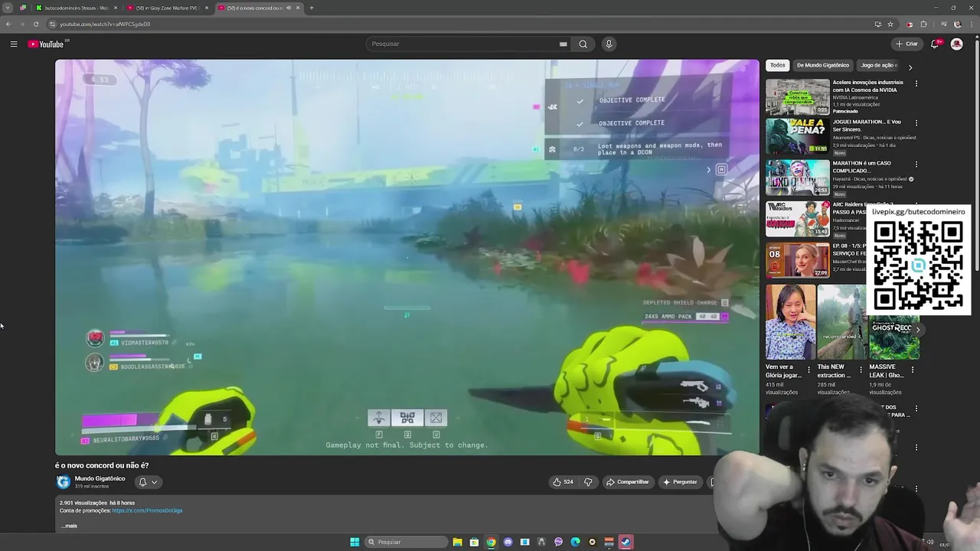
Task: Click the browser address bar URL
Action: pyautogui.click(x=105, y=24)
